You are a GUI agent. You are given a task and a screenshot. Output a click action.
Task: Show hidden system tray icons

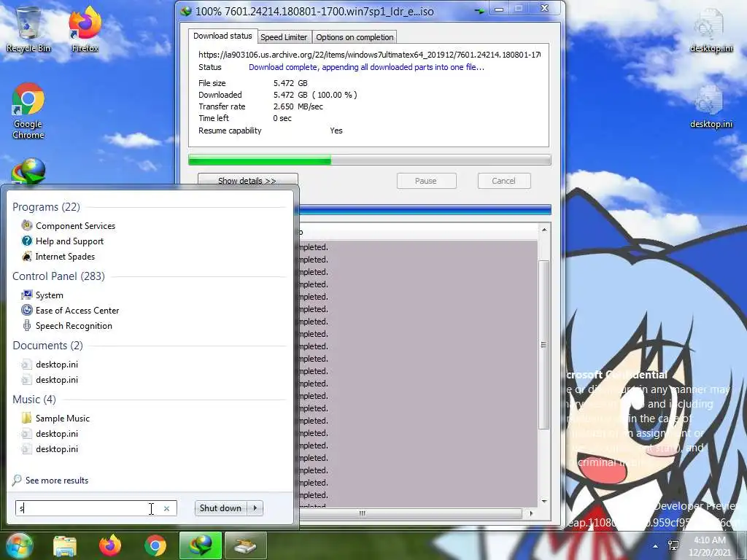tap(656, 546)
